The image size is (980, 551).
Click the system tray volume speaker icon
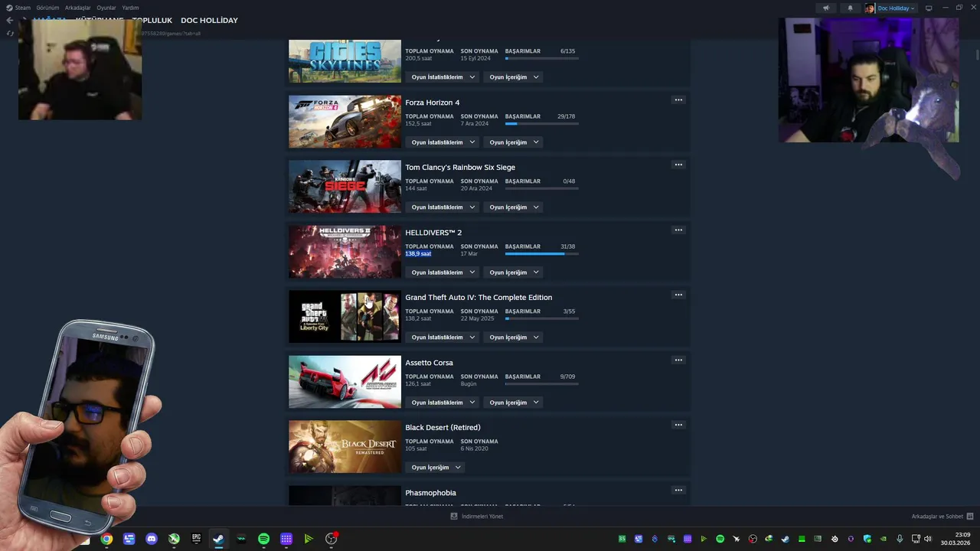coord(927,539)
